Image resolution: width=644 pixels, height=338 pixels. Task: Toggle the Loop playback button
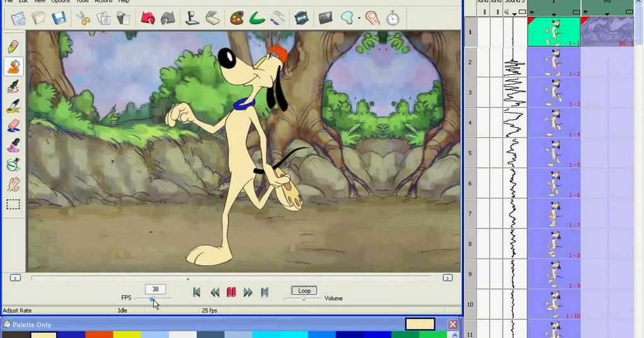[x=304, y=290]
